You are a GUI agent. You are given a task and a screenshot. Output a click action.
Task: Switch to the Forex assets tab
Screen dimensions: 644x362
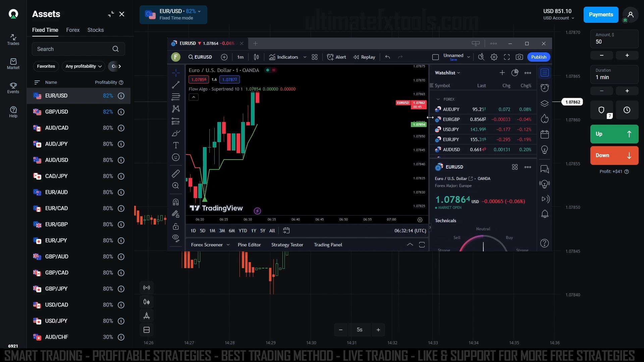tap(73, 30)
